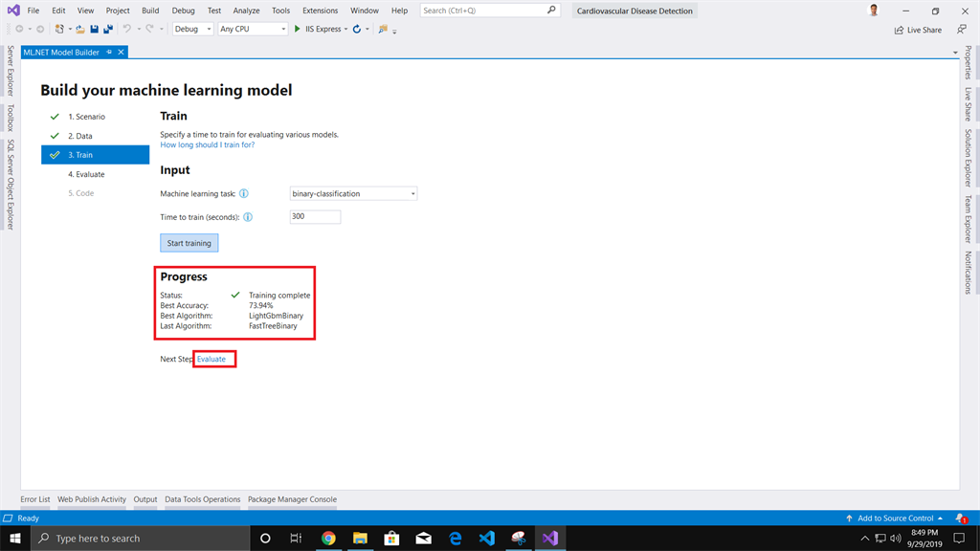980x551 pixels.
Task: Open File Explorer from taskbar
Action: tap(360, 538)
